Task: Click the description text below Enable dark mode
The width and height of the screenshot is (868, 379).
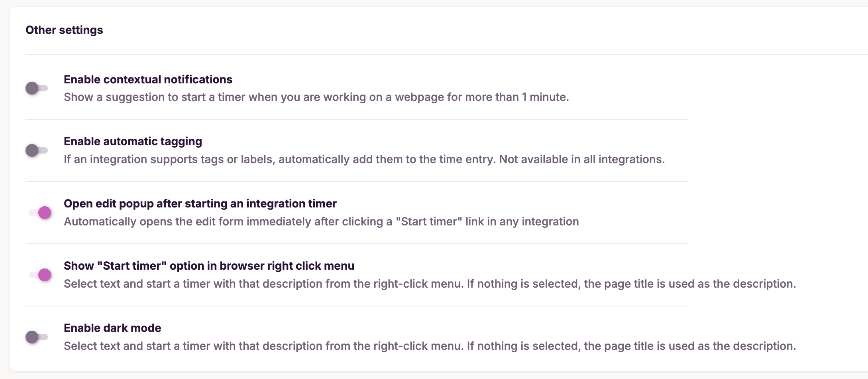Action: coord(430,346)
